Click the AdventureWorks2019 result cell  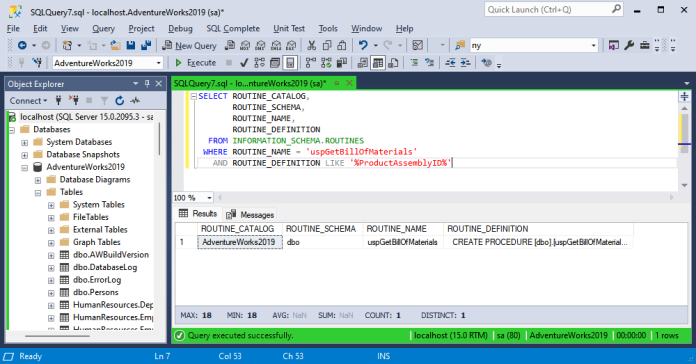click(240, 242)
